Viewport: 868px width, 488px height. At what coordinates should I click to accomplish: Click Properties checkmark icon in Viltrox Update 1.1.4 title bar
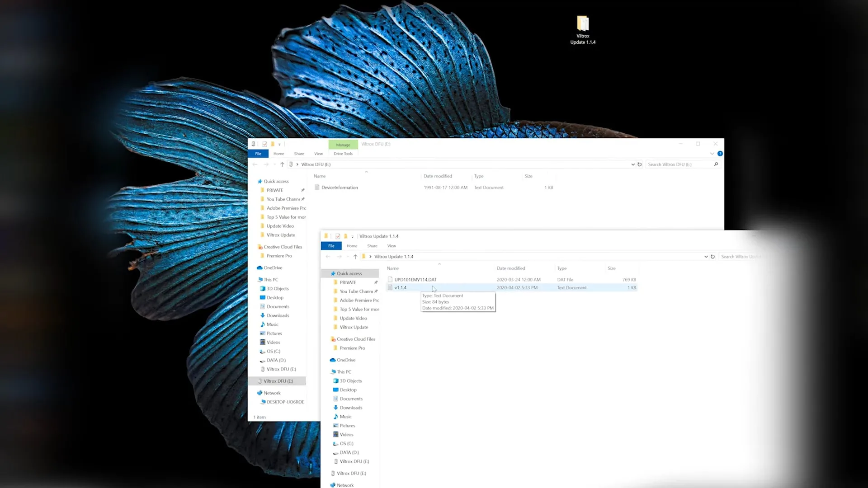click(x=338, y=236)
